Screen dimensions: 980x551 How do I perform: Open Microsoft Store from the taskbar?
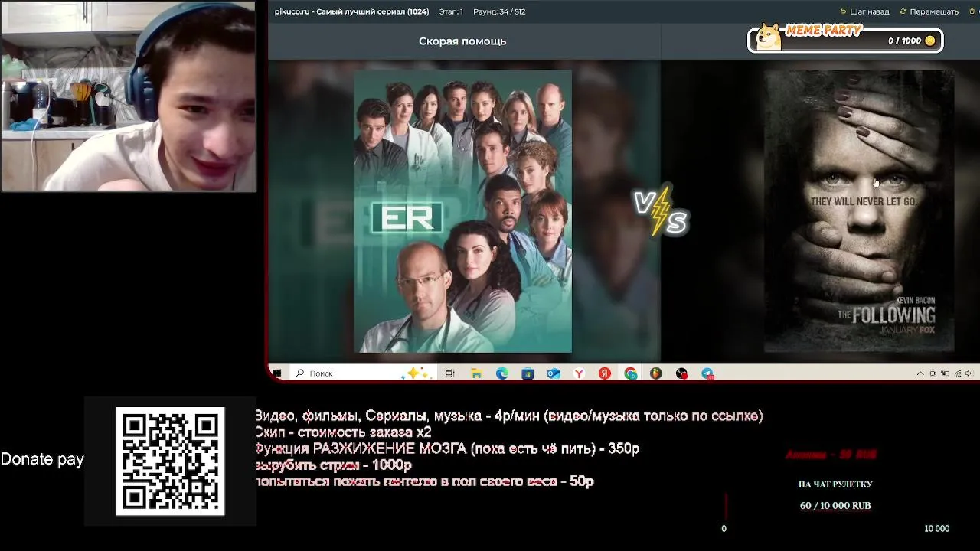(528, 373)
